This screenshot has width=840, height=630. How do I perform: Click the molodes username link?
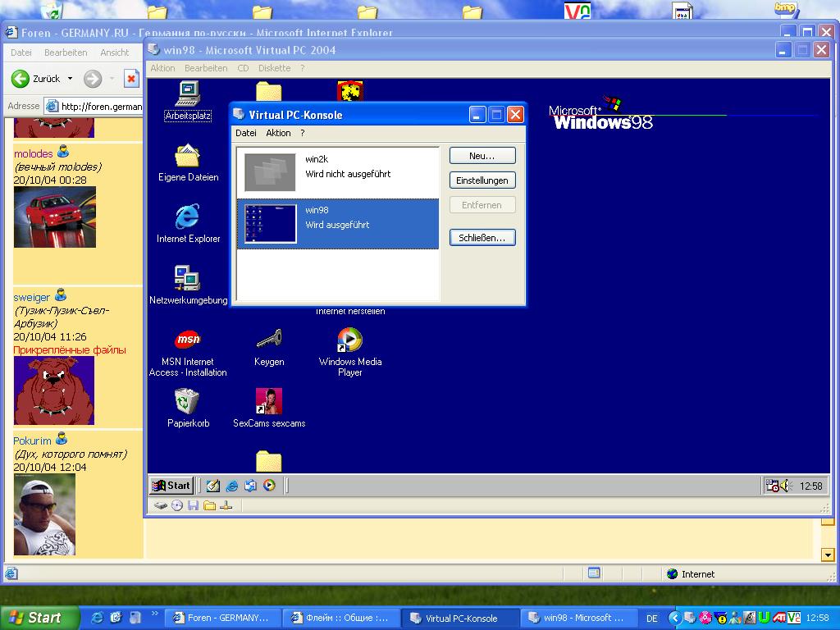point(33,153)
